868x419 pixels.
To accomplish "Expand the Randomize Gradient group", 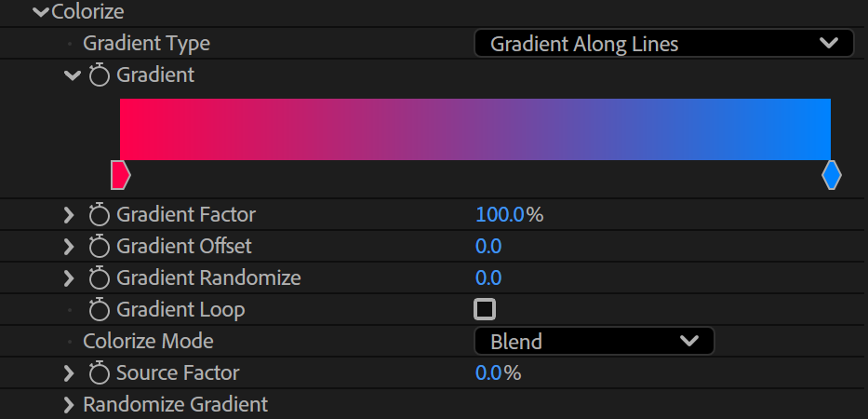I will point(69,405).
